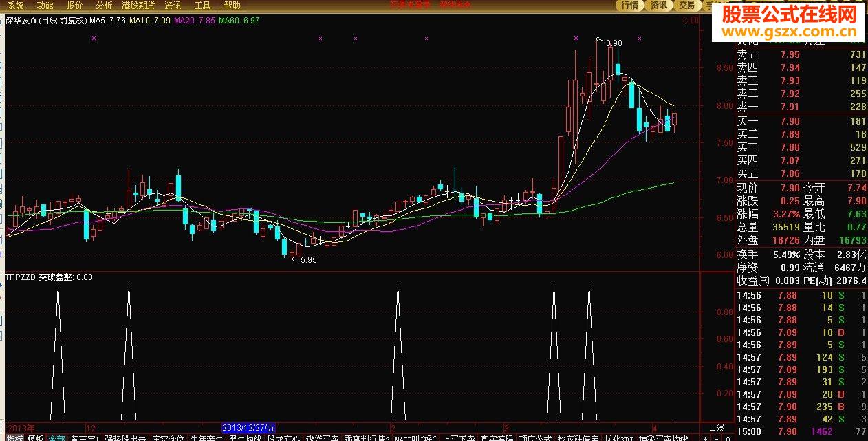Select the 庄家仓位 indicator tab
Viewport: 868px width, 441px height.
tap(169, 438)
